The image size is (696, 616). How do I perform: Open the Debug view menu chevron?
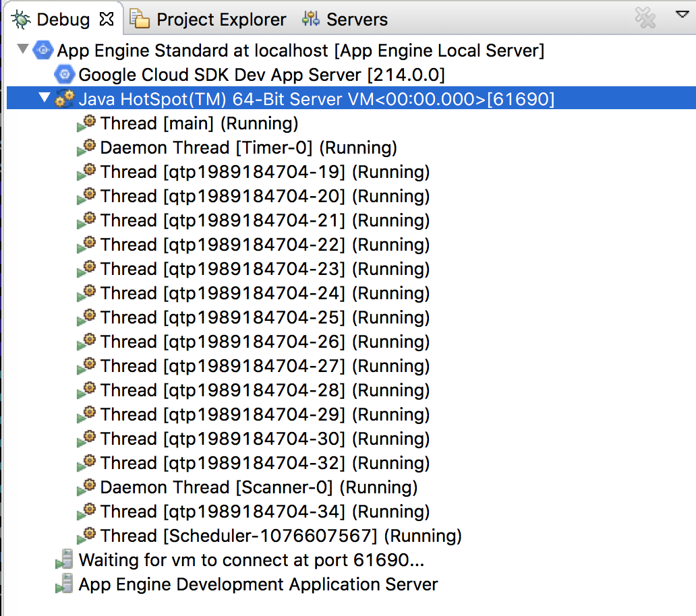[683, 13]
